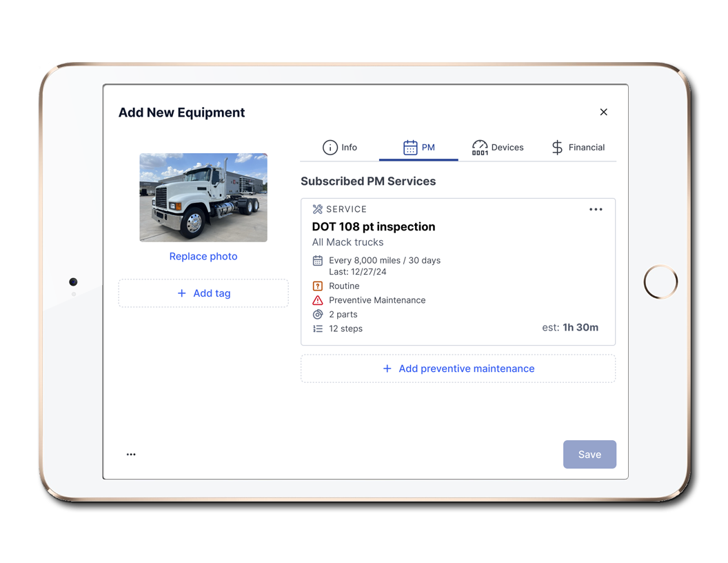Click Replace photo
This screenshot has width=728, height=563.
[x=203, y=256]
